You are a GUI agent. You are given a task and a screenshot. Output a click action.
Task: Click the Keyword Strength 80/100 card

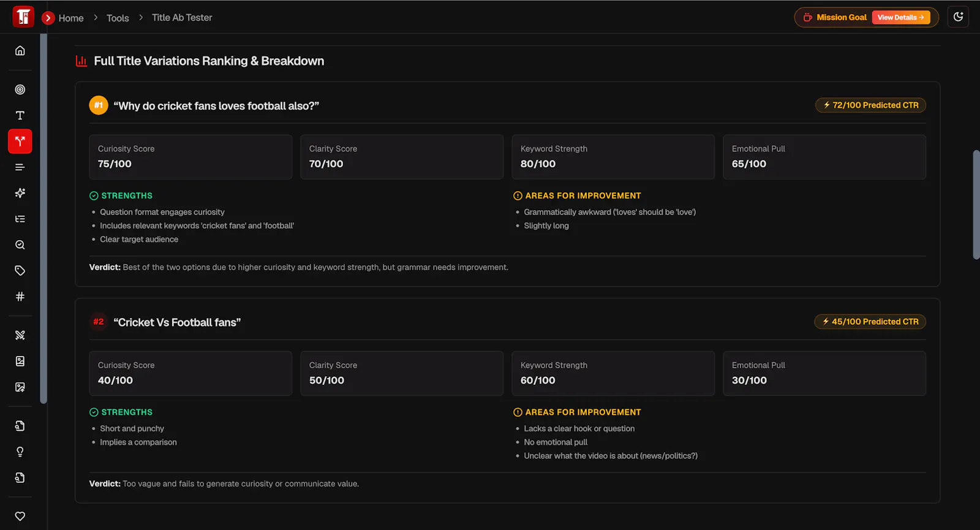613,157
